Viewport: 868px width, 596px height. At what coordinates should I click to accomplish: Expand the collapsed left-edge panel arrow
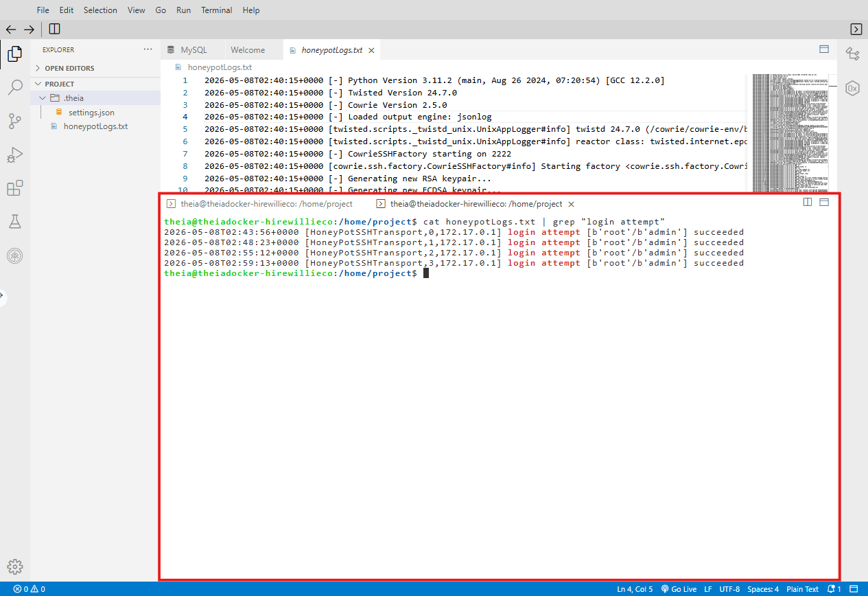click(x=2, y=297)
